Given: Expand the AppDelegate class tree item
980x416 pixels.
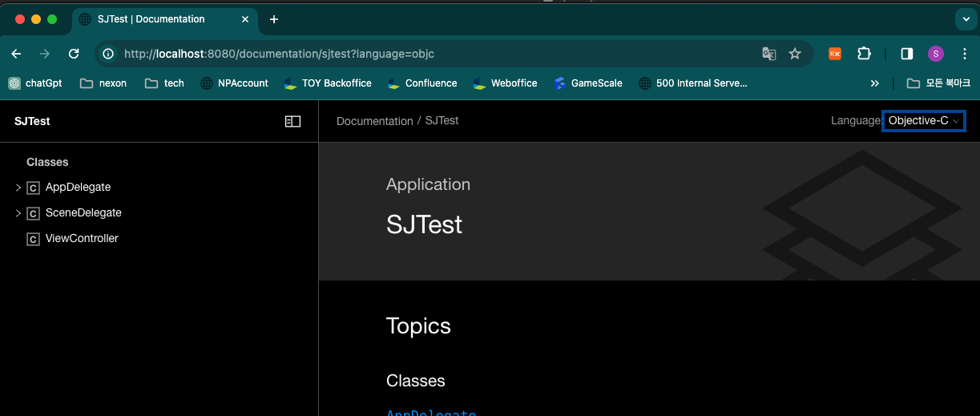Looking at the screenshot, I should (18, 188).
